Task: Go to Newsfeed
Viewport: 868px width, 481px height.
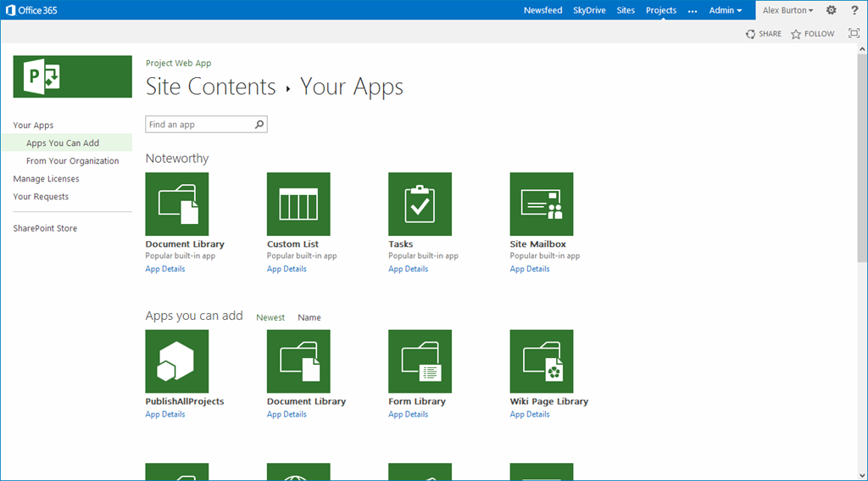Action: [x=542, y=10]
